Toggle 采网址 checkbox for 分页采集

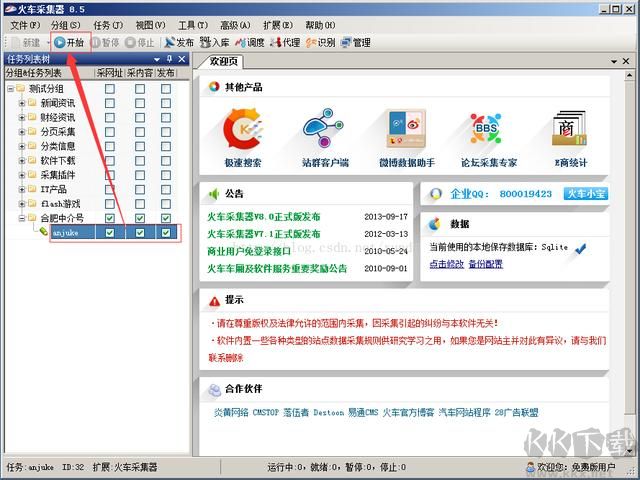pyautogui.click(x=110, y=132)
